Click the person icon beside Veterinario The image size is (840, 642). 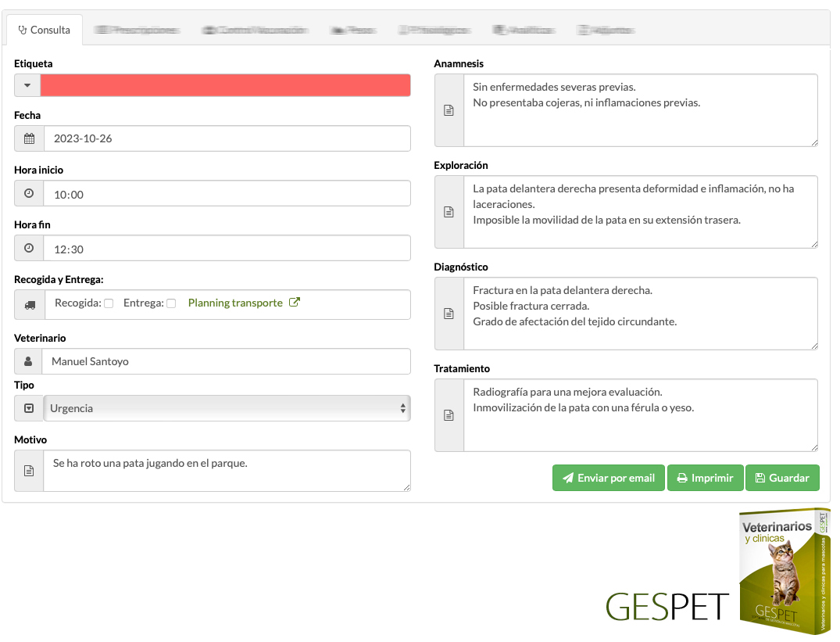click(28, 362)
